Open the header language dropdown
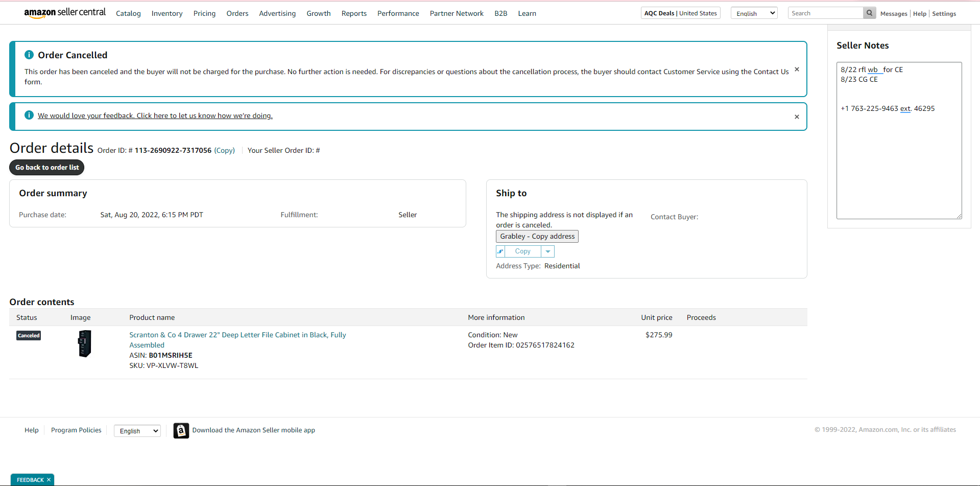 point(754,13)
